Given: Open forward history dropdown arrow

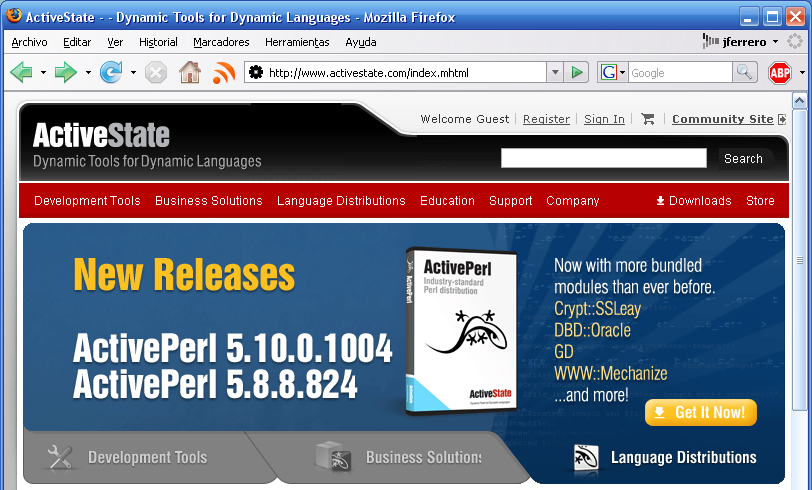Looking at the screenshot, I should coord(88,73).
